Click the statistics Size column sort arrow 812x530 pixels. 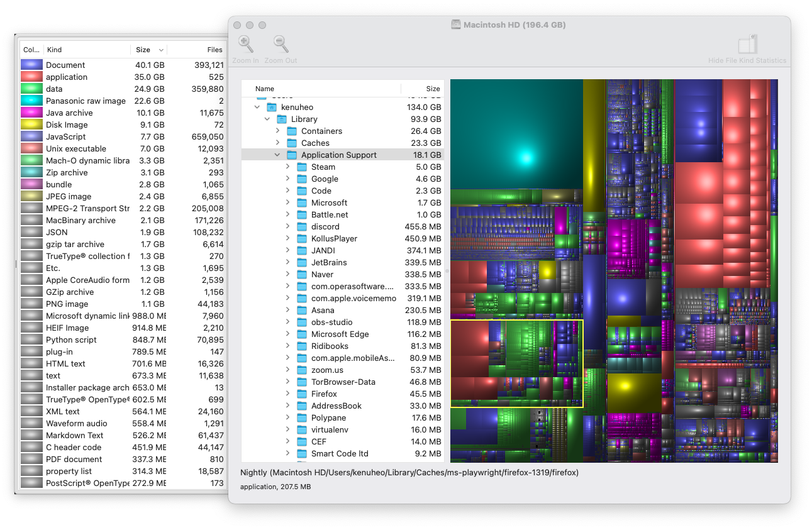pyautogui.click(x=161, y=50)
